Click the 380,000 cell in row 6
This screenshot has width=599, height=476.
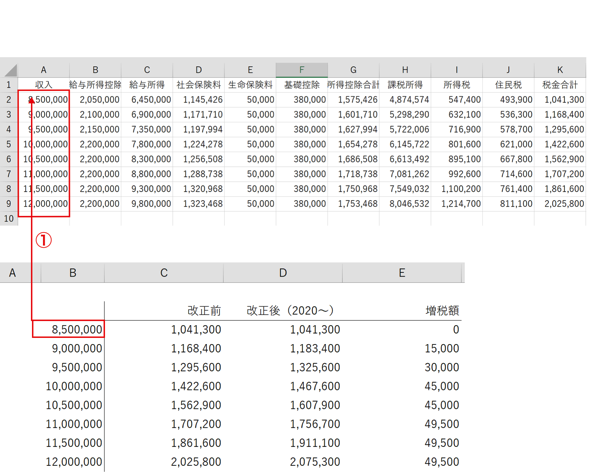point(302,159)
